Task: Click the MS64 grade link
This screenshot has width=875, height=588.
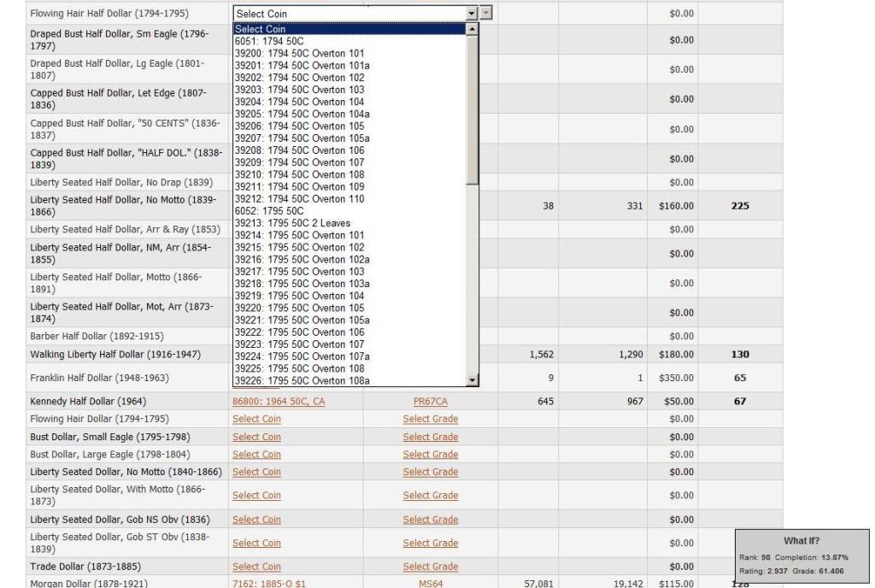Action: point(430,583)
